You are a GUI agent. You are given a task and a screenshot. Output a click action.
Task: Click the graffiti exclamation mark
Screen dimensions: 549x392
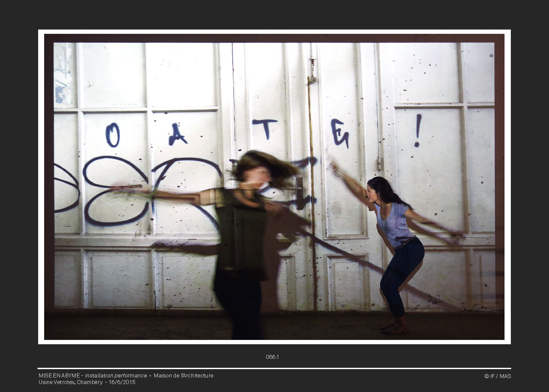pos(418,130)
